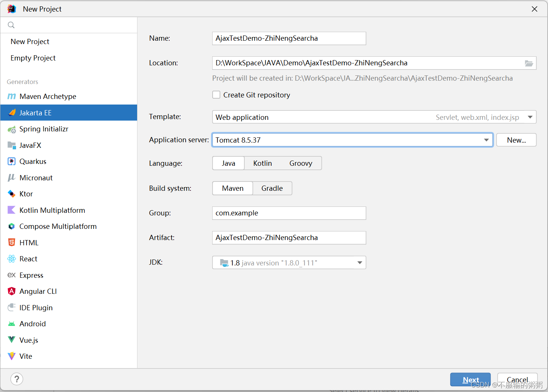The width and height of the screenshot is (548, 392).
Task: Expand the Application server dropdown arrow
Action: [486, 140]
